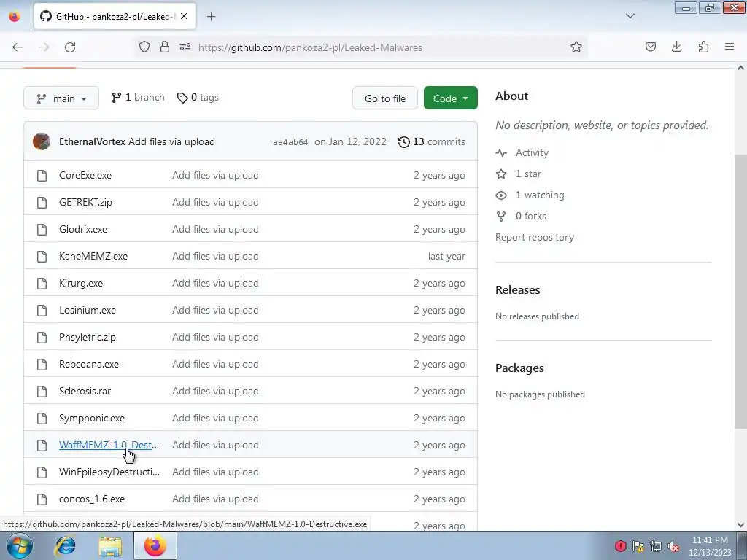Open the shield tracking protection icon
Image resolution: width=747 pixels, height=560 pixels.
click(x=144, y=47)
